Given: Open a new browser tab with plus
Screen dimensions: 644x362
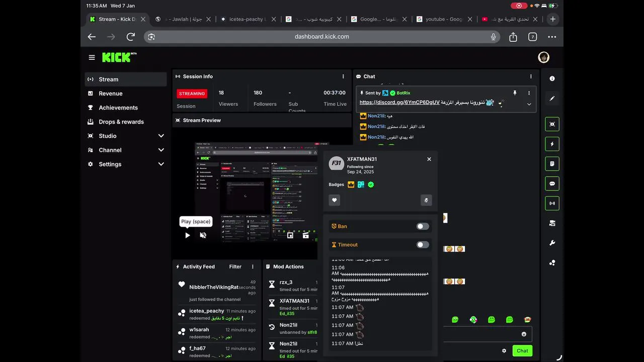Looking at the screenshot, I should pos(552,19).
